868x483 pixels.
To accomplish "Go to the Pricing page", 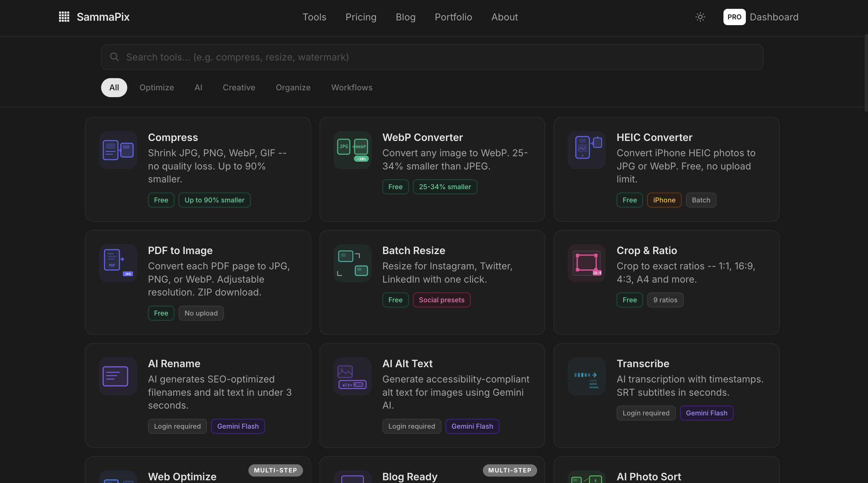I will pyautogui.click(x=361, y=17).
